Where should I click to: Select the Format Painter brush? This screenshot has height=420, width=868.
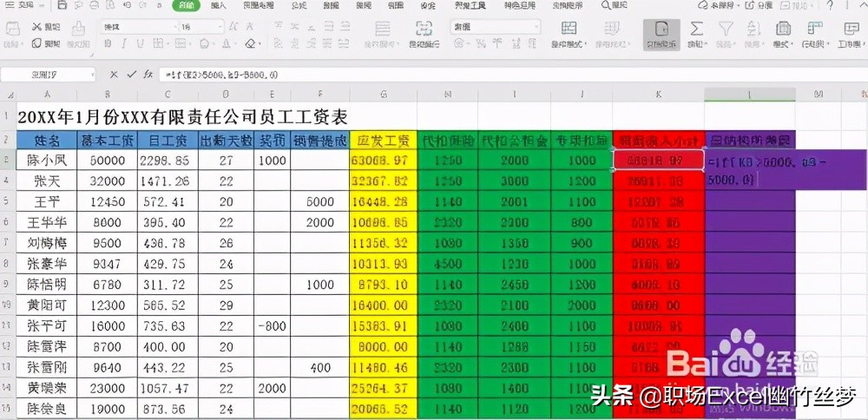[79, 29]
